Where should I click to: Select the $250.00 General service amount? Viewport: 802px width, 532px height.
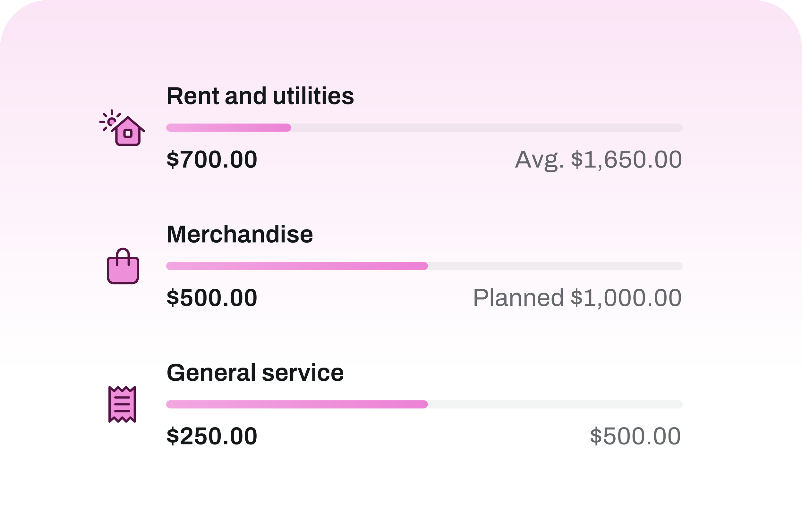pos(212,436)
